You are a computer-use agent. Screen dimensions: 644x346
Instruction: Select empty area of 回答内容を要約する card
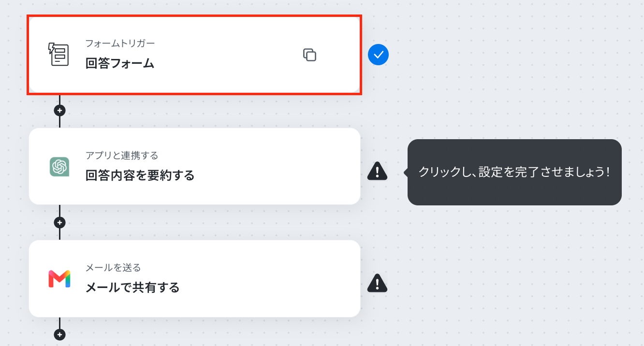coord(276,167)
